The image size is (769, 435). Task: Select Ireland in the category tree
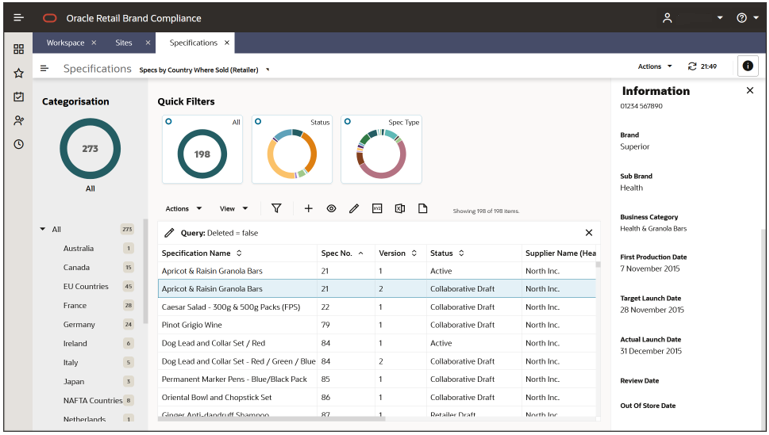tap(75, 343)
